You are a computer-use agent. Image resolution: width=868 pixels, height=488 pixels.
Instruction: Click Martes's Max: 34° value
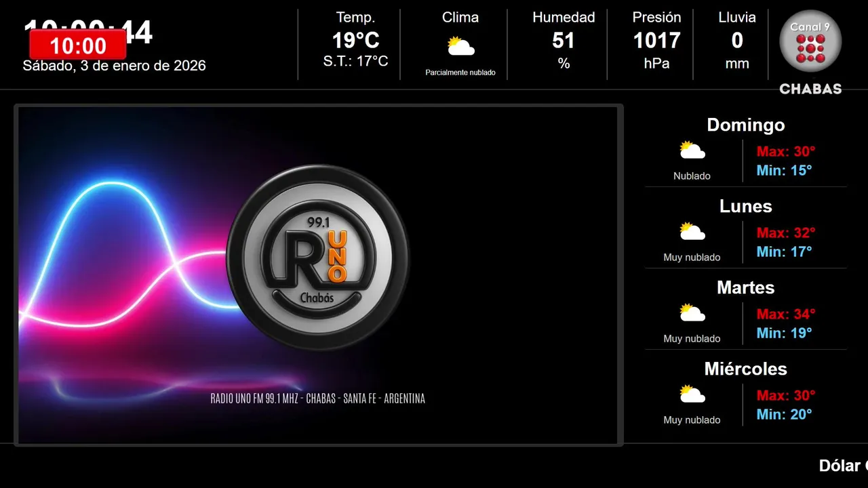pos(786,314)
